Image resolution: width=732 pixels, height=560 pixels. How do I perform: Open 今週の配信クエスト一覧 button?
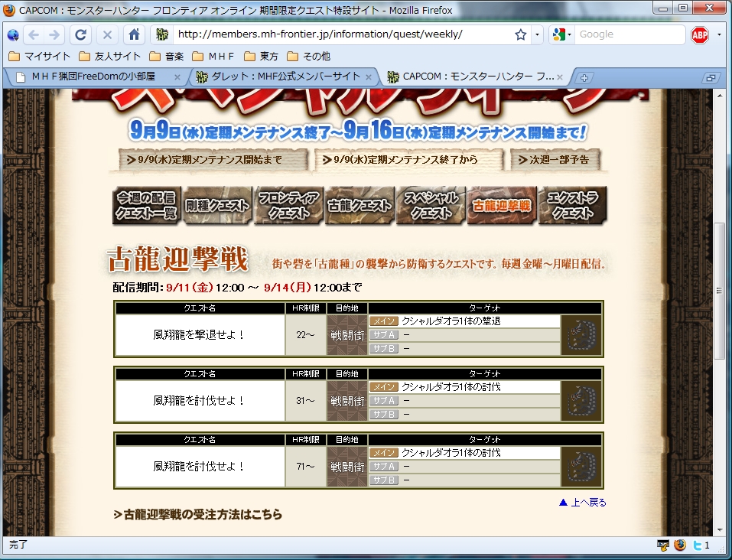pyautogui.click(x=147, y=206)
